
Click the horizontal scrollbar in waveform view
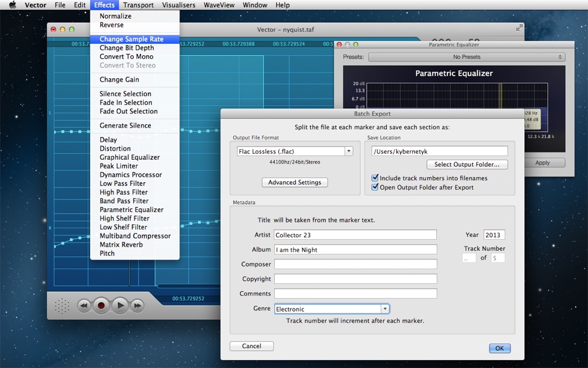(x=189, y=286)
